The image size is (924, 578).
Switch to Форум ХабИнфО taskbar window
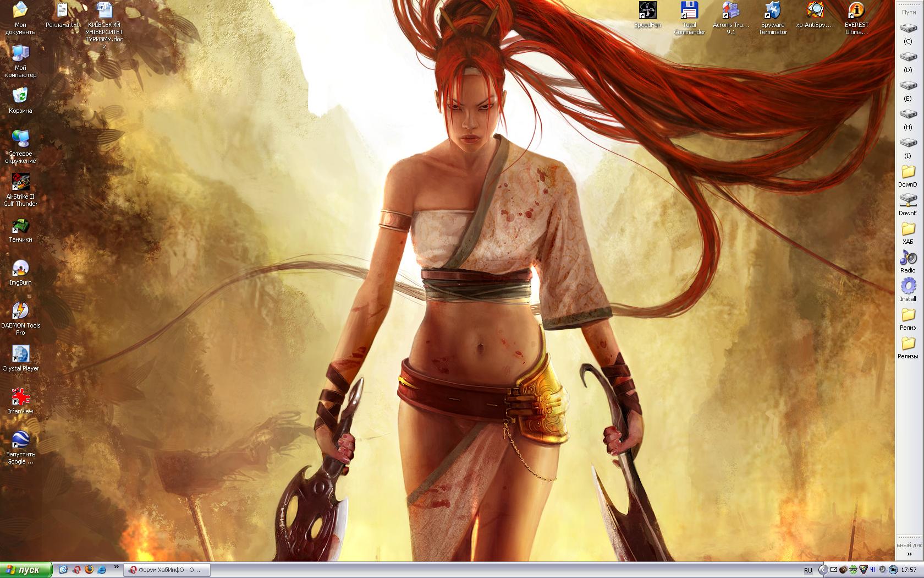(167, 570)
